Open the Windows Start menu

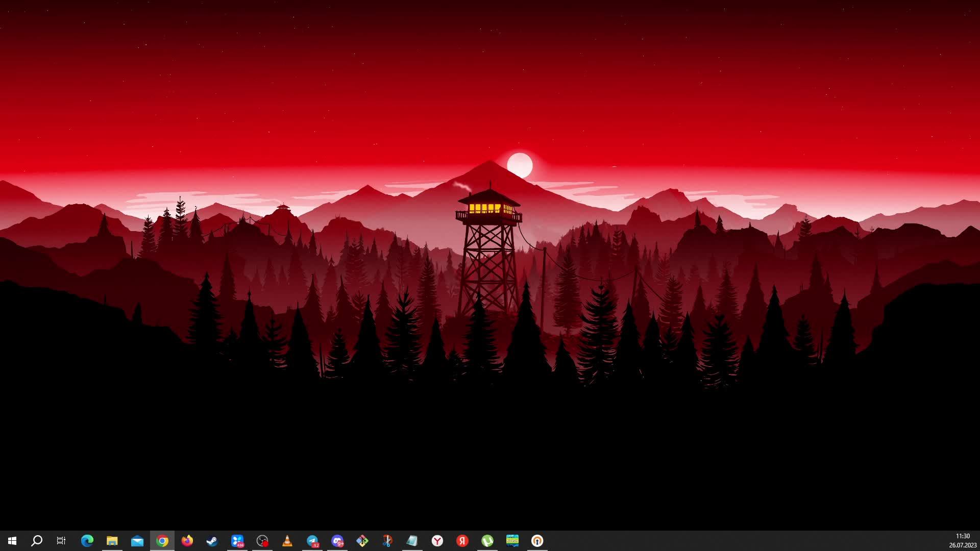pyautogui.click(x=12, y=541)
